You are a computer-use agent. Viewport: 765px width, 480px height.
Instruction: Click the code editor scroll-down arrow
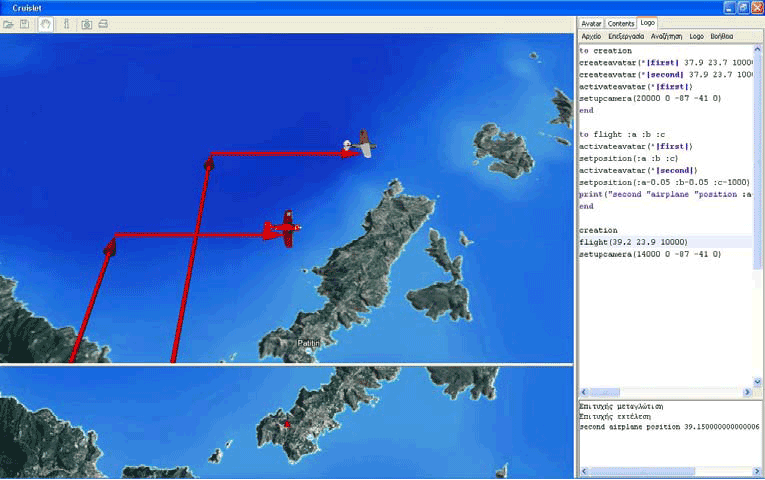757,381
